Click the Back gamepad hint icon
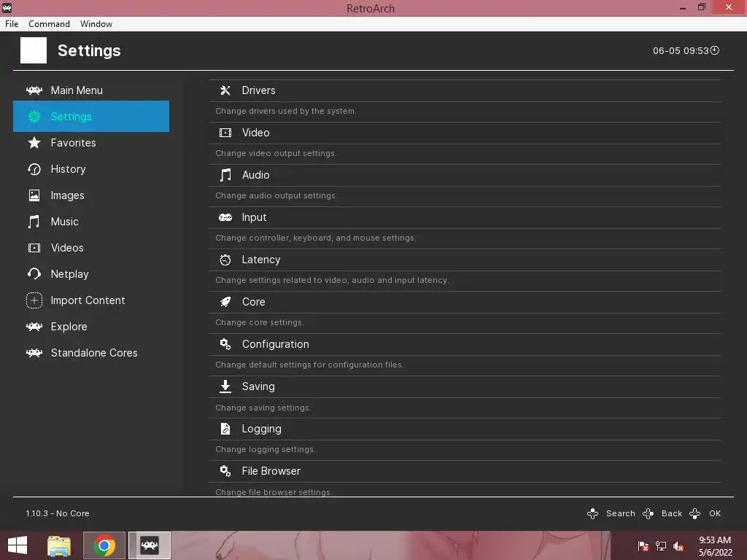The height and width of the screenshot is (560, 747). (648, 513)
